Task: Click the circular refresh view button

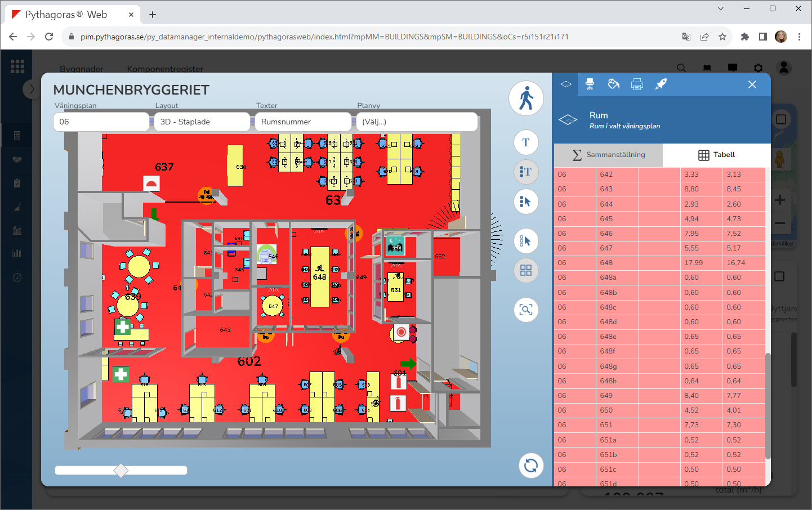Action: tap(530, 466)
